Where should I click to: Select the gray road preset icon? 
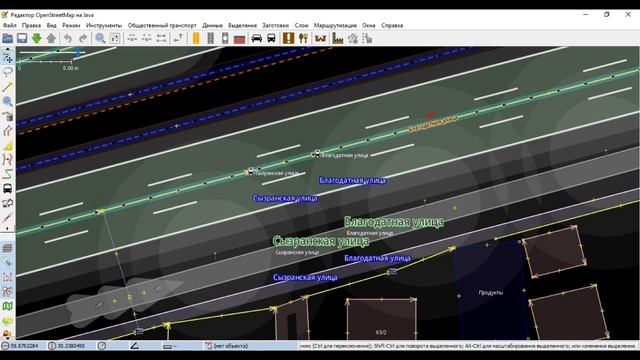tap(211, 38)
